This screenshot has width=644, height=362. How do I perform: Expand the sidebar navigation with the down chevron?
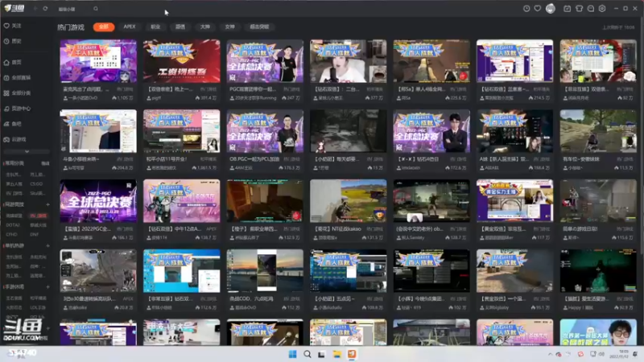tap(27, 151)
